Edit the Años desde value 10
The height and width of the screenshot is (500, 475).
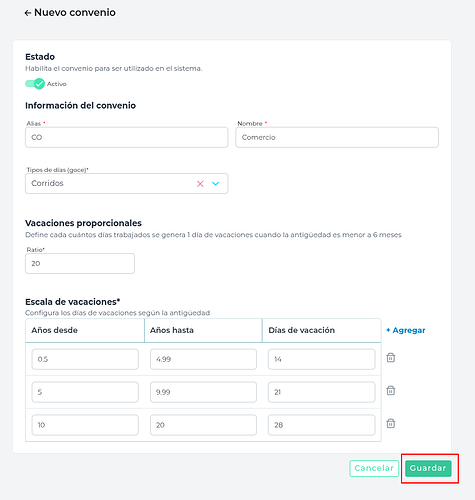(x=85, y=425)
